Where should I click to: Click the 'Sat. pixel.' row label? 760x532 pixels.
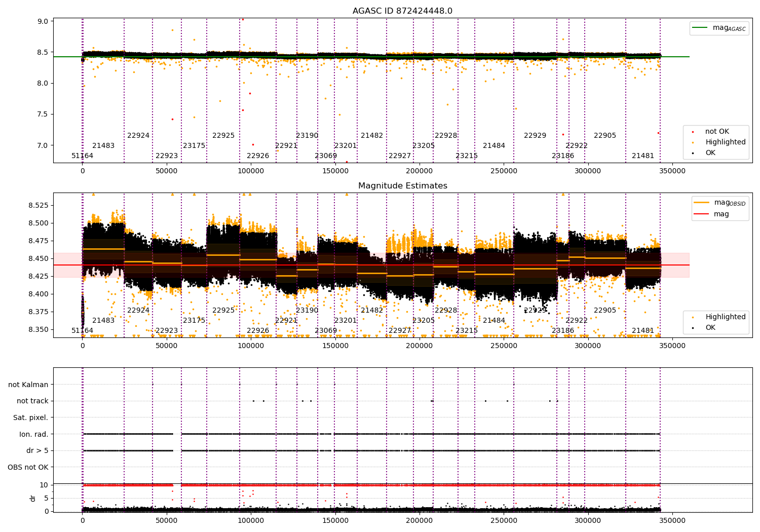(30, 417)
